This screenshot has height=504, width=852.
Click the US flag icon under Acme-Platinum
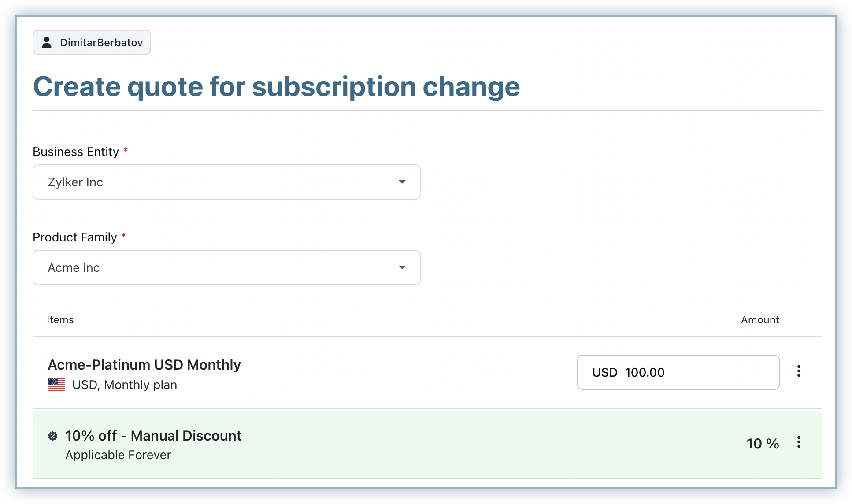coord(56,385)
